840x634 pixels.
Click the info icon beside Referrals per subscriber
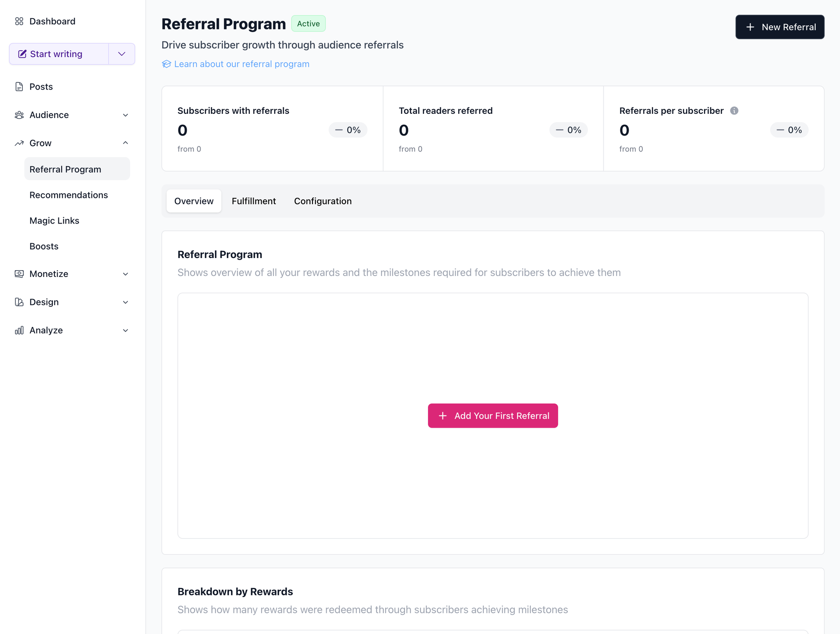coord(734,110)
